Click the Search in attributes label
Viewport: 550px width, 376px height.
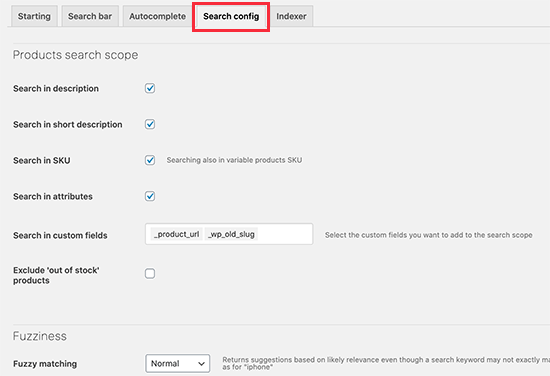pyautogui.click(x=53, y=196)
